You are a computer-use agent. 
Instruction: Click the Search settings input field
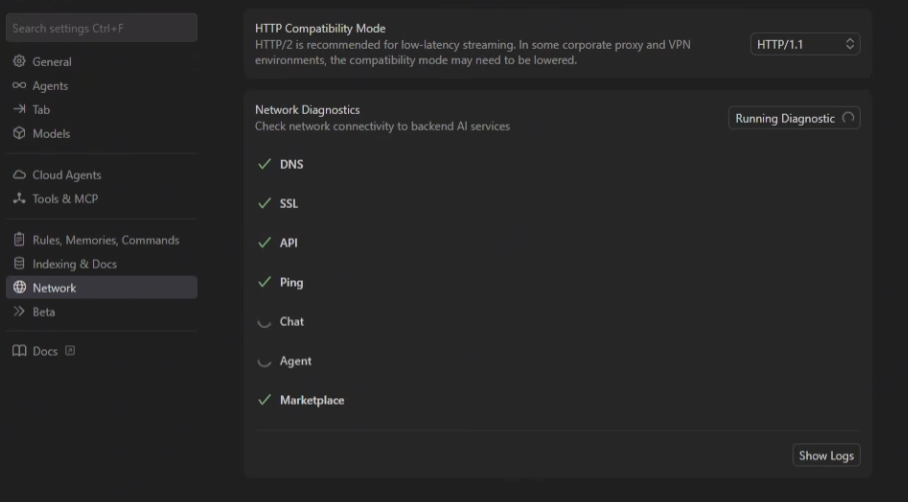coord(101,28)
